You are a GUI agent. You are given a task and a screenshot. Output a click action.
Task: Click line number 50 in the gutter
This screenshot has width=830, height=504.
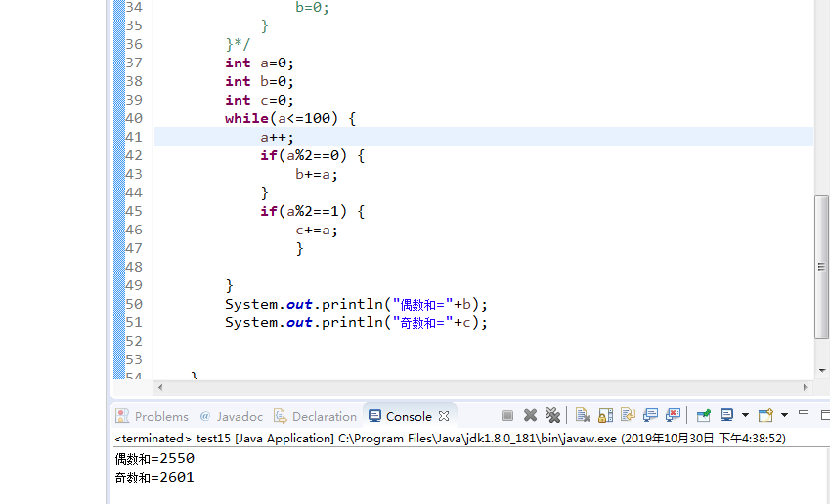(x=134, y=304)
